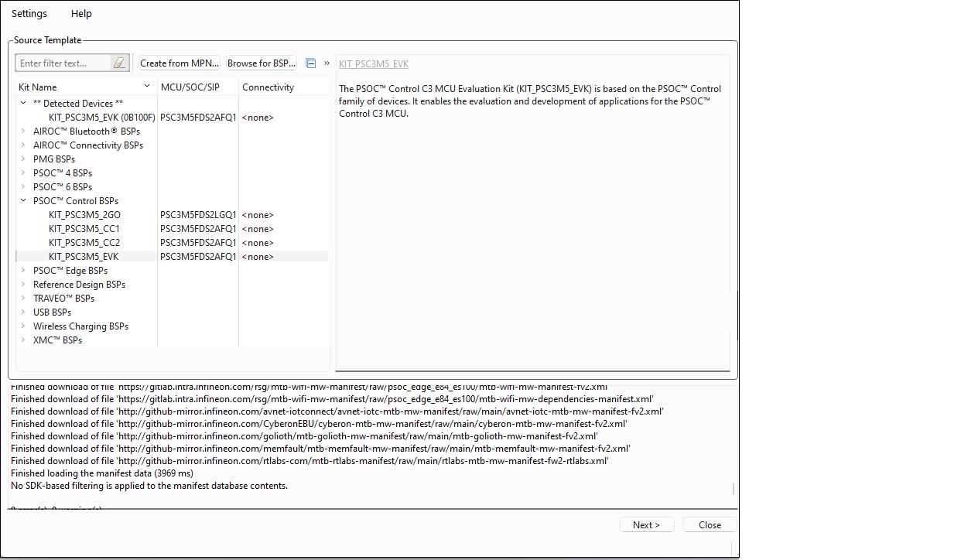The width and height of the screenshot is (961, 560).
Task: Click the Connectivity column header
Action: pyautogui.click(x=268, y=87)
